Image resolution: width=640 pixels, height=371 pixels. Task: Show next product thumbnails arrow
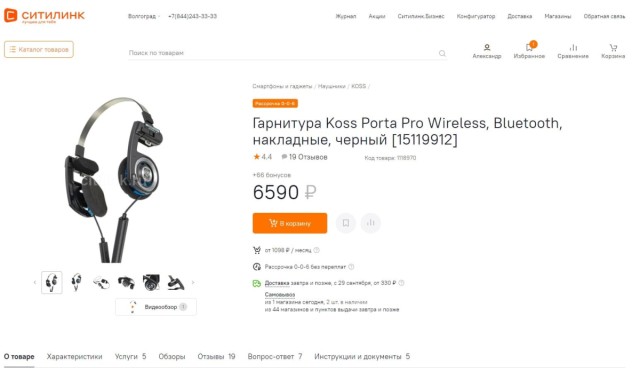coord(193,282)
